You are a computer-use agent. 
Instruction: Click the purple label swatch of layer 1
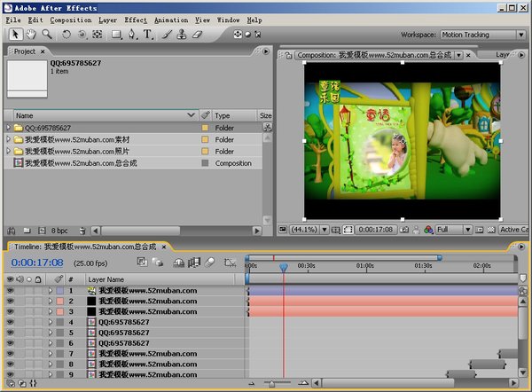pyautogui.click(x=60, y=291)
